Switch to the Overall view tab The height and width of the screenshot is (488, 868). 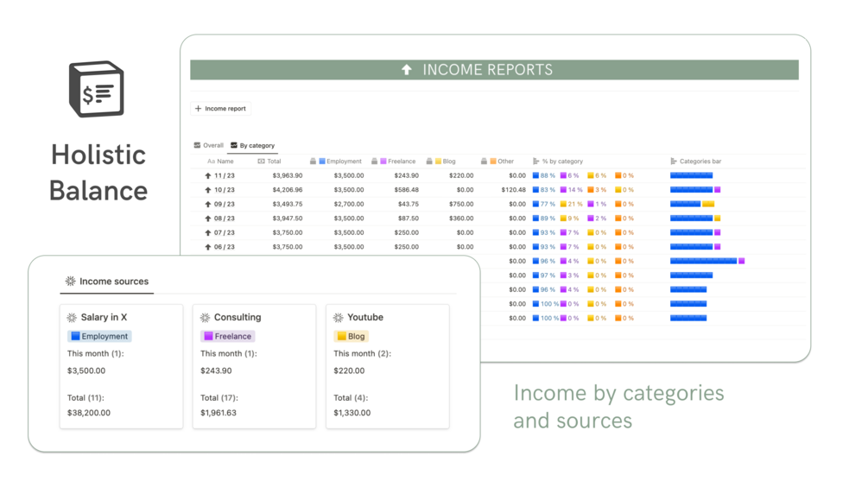pos(209,145)
